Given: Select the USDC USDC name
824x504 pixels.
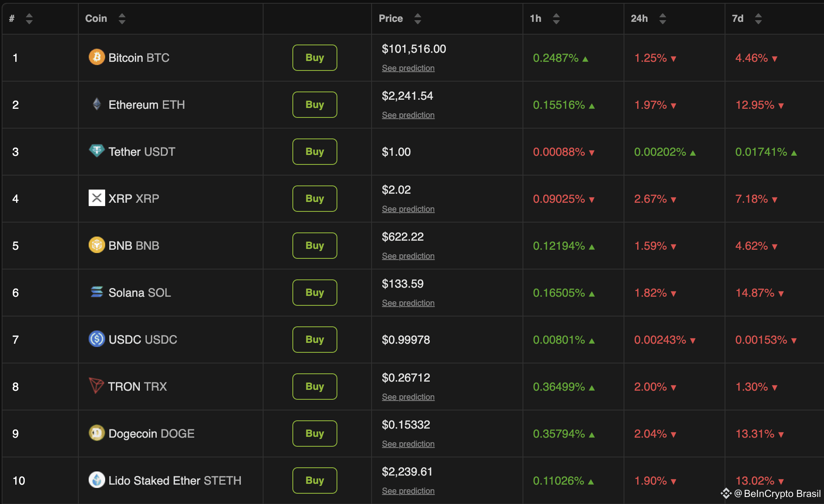Looking at the screenshot, I should (x=143, y=340).
